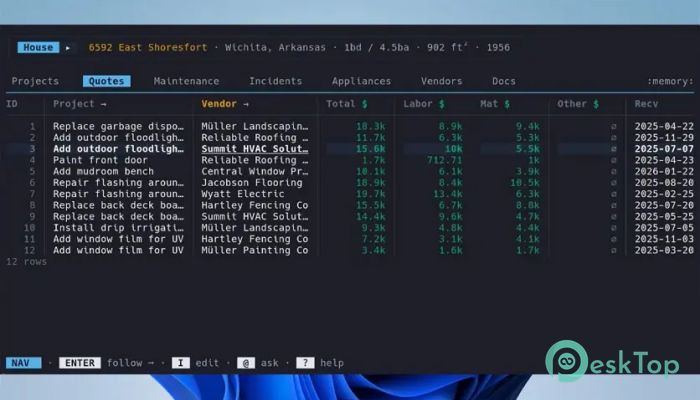Image resolution: width=700 pixels, height=400 pixels.
Task: Click total value '19.7k'
Action: (371, 194)
